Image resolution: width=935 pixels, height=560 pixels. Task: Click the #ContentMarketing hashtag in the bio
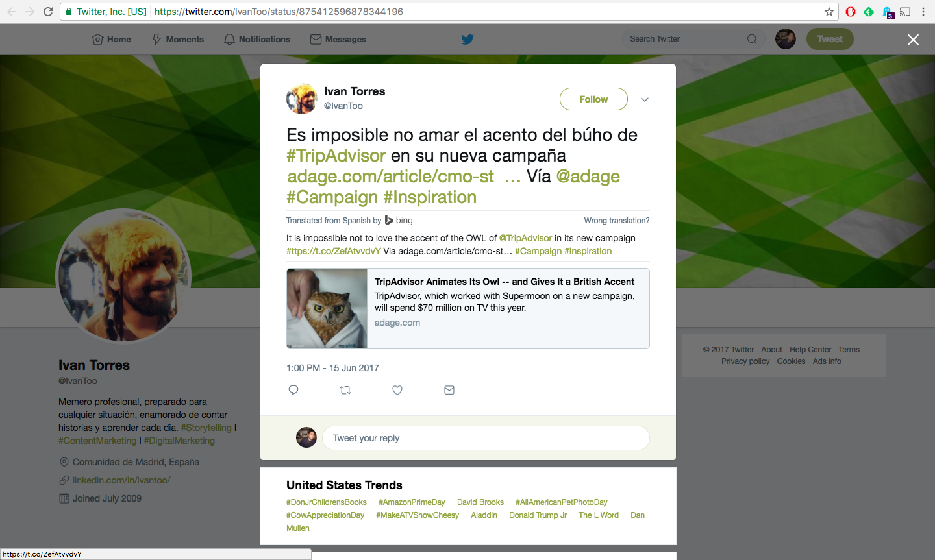coord(97,441)
